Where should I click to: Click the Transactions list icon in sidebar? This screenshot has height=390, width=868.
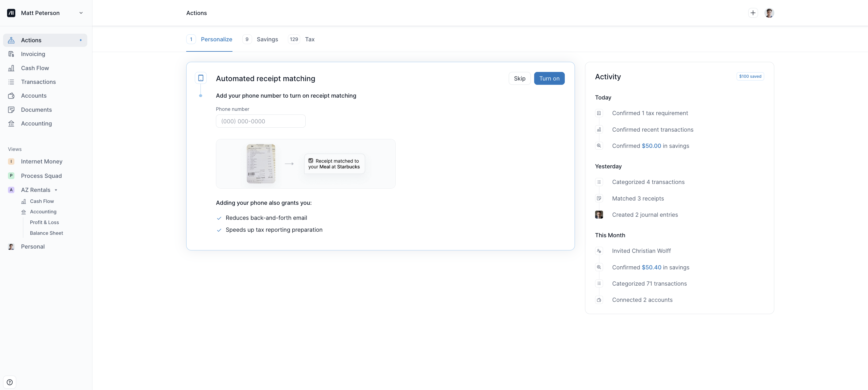pos(11,82)
